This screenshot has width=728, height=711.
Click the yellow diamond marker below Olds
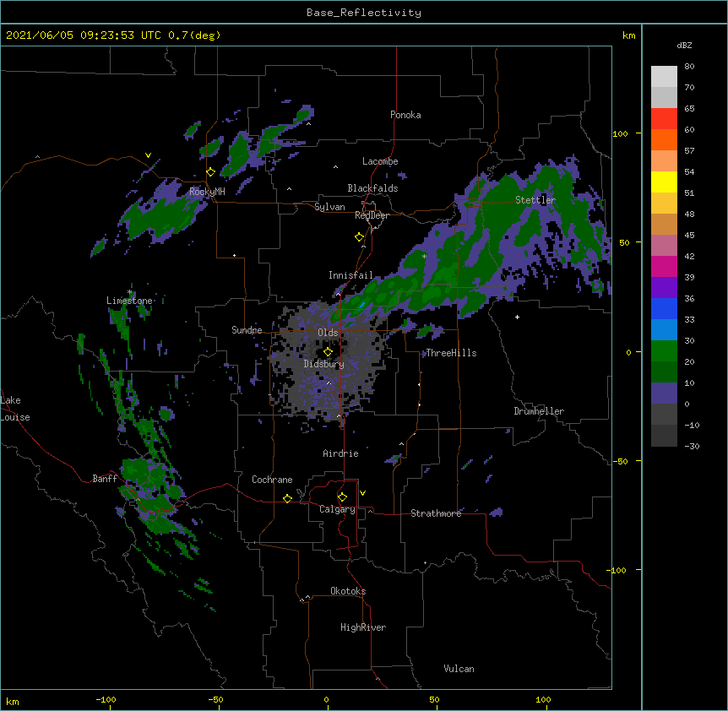click(x=328, y=352)
